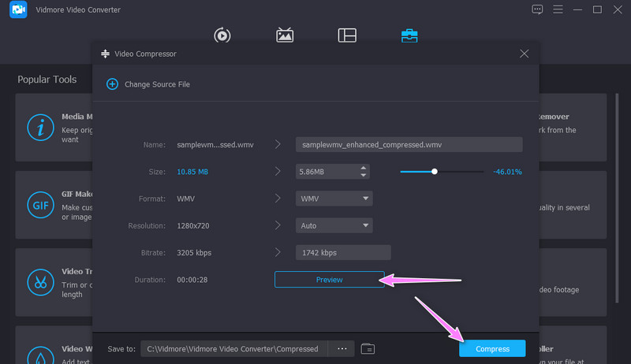Click the Compress button
Viewport: 631px width, 364px height.
point(492,348)
